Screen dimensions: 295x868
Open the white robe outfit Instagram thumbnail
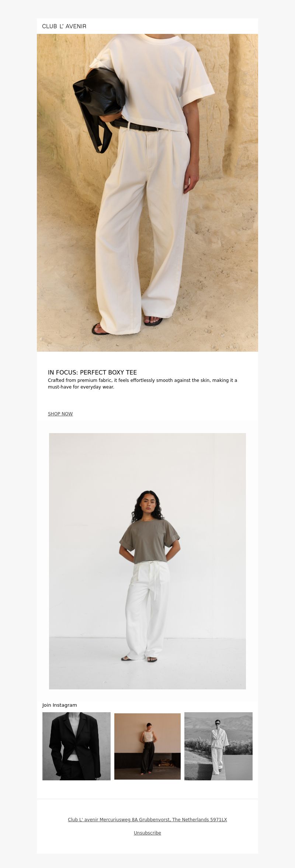(218, 746)
